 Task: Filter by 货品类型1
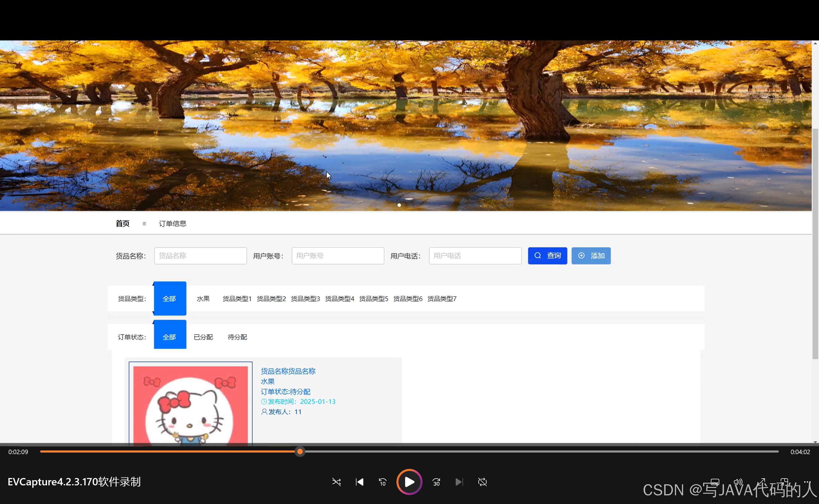[x=237, y=299]
